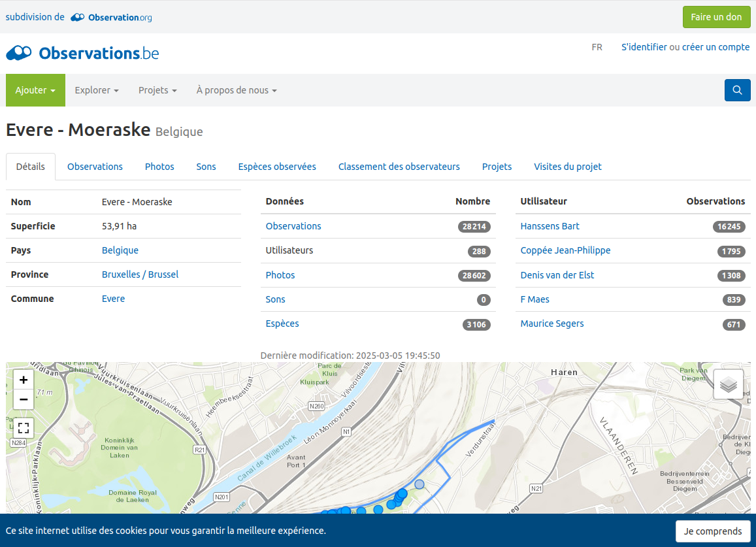Zoom out on the map
This screenshot has height=547, width=756.
(23, 400)
